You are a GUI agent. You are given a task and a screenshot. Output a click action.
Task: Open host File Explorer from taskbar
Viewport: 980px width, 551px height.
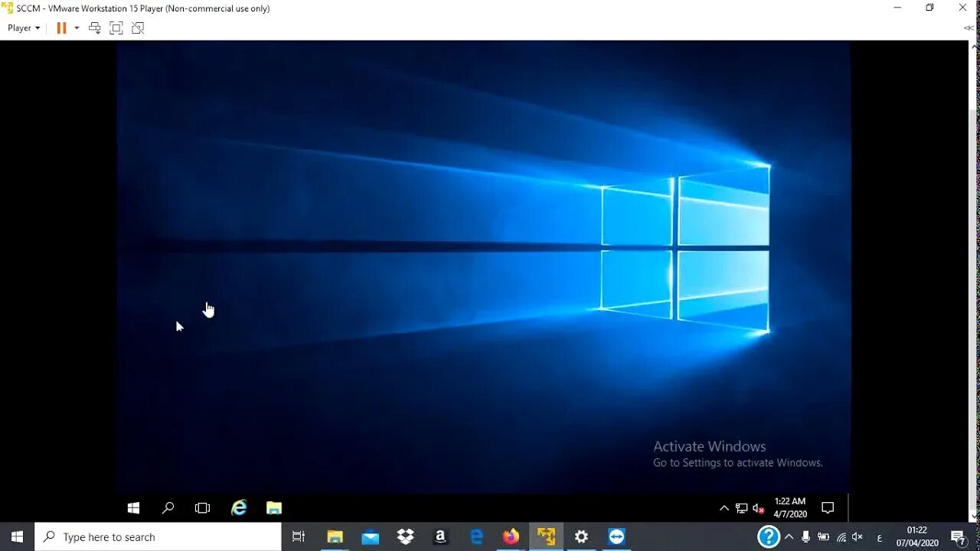click(x=335, y=536)
